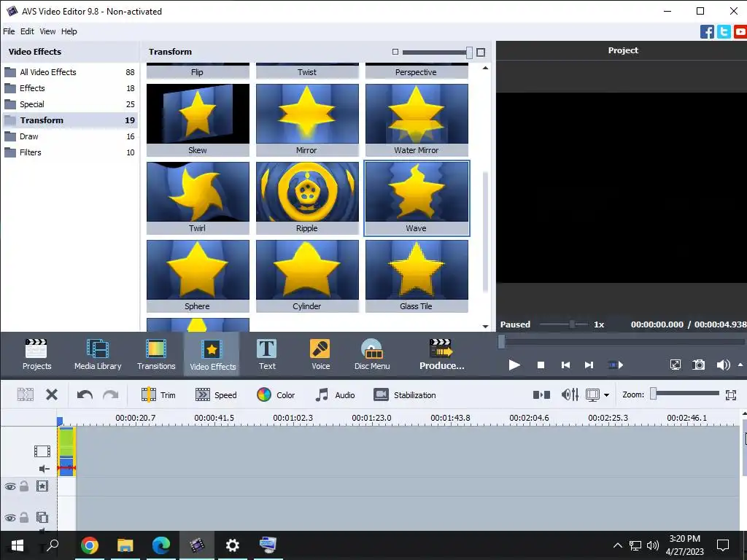Open the Voice recording tool
Image resolution: width=747 pixels, height=560 pixels.
pos(320,354)
